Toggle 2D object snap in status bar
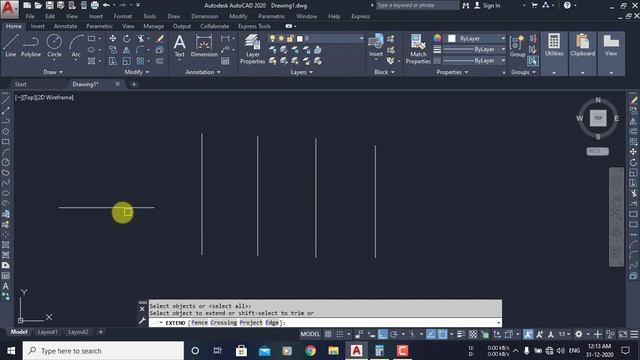This screenshot has width=640, height=360. tap(442, 334)
